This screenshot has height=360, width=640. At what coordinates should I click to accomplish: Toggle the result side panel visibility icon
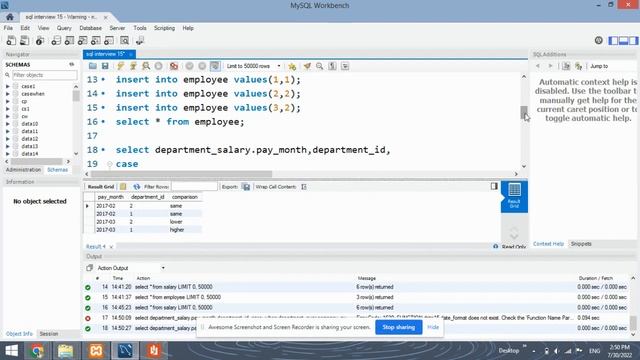(494, 187)
